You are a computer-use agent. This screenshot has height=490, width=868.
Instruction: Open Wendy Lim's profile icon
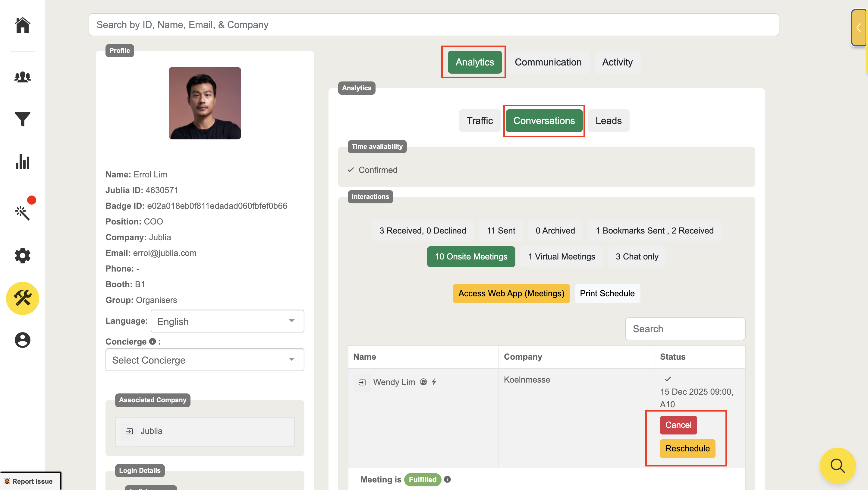(x=362, y=382)
